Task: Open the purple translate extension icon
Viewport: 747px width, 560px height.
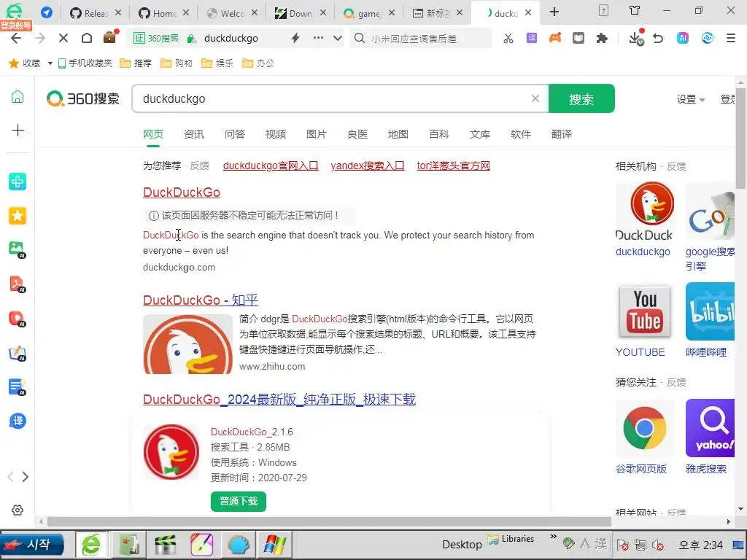Action: tap(532, 38)
